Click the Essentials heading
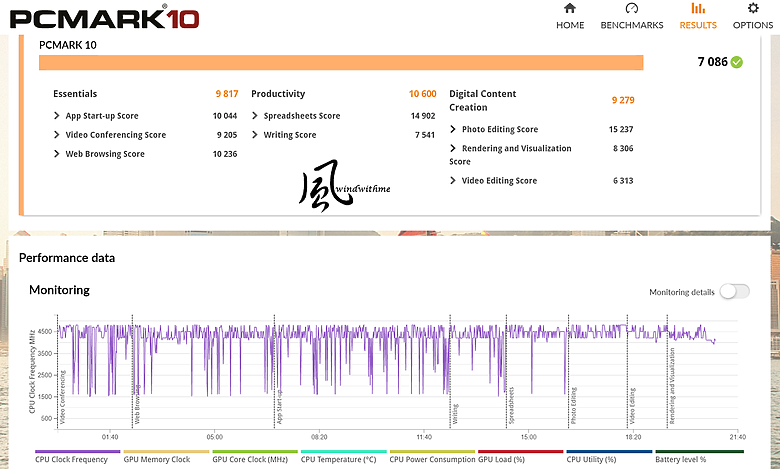The image size is (780, 469). pos(75,94)
